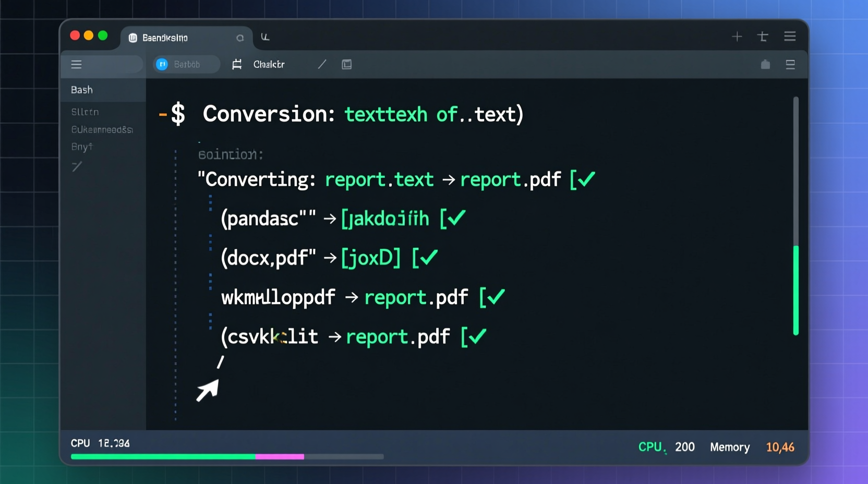
Task: Click the CPU 12.394 status readout
Action: point(100,443)
